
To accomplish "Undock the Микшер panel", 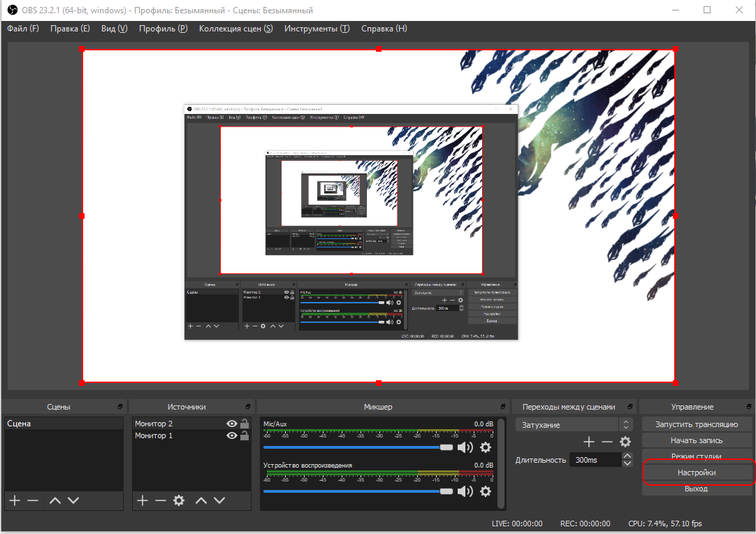I will 503,407.
